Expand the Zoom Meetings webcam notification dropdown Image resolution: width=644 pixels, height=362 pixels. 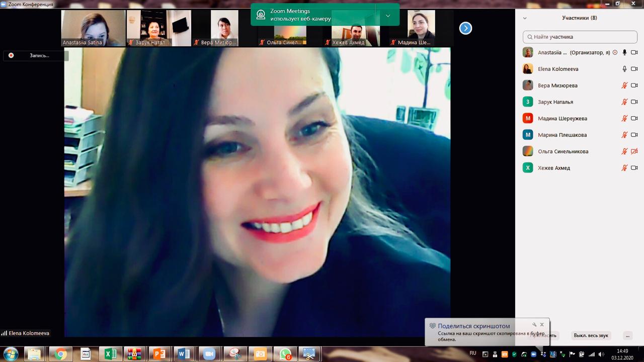tap(387, 16)
